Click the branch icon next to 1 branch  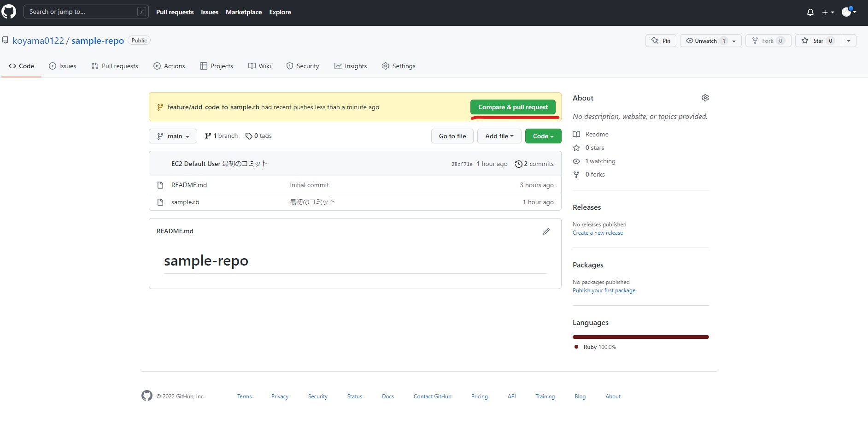click(x=208, y=136)
